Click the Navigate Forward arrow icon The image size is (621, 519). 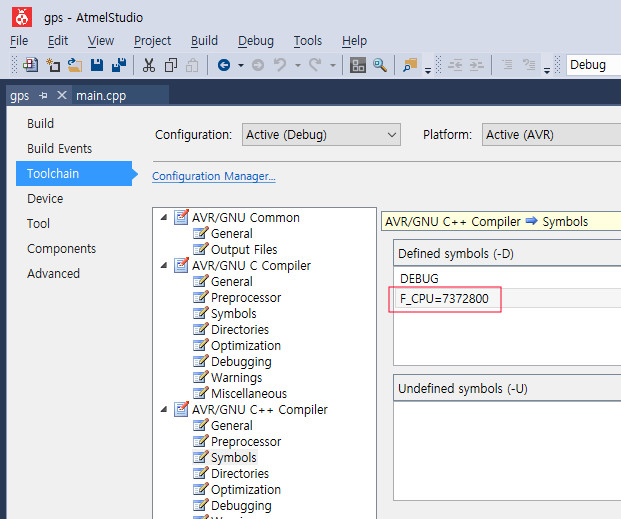(x=258, y=65)
